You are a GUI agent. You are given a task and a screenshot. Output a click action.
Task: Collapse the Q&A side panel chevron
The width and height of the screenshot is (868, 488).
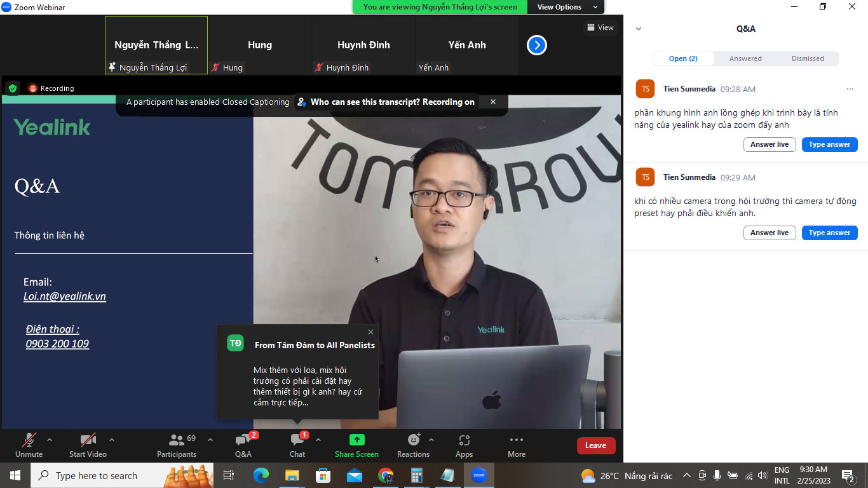click(638, 28)
